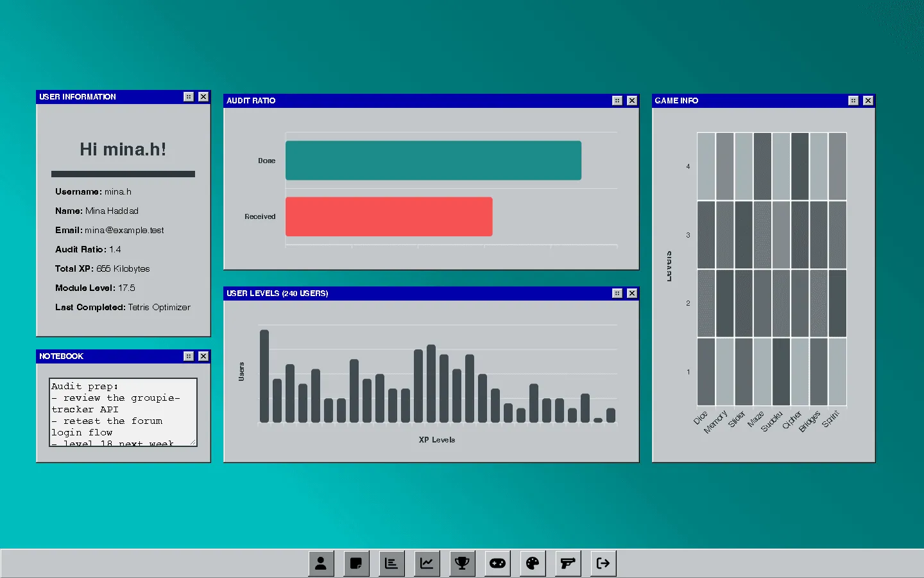
Task: Click grid button in Game Info title bar
Action: click(x=853, y=100)
